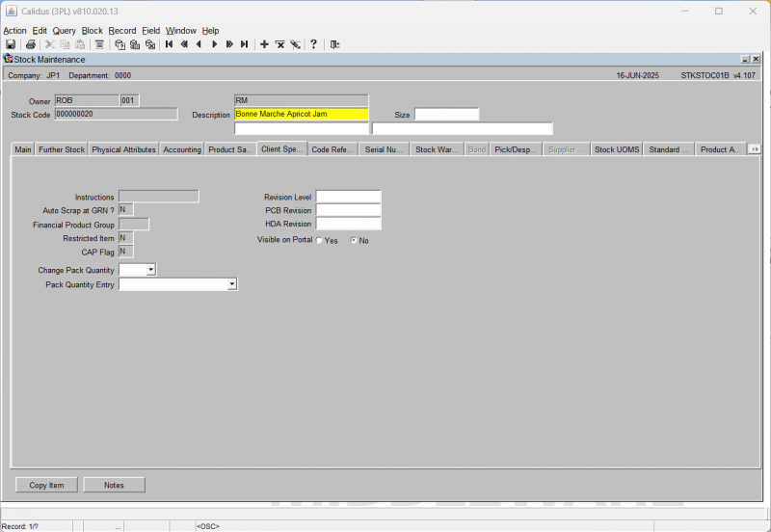Switch to the Main tab
Viewport: 771px width, 532px height.
coord(22,149)
